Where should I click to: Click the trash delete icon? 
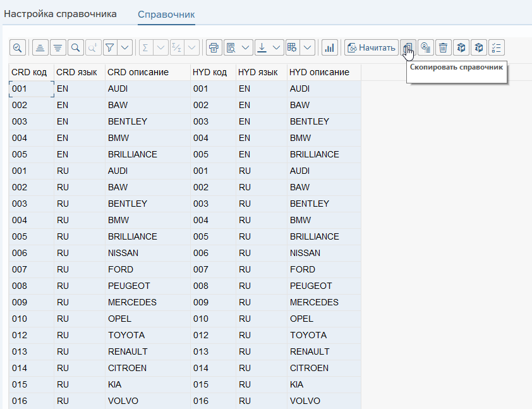coord(444,47)
